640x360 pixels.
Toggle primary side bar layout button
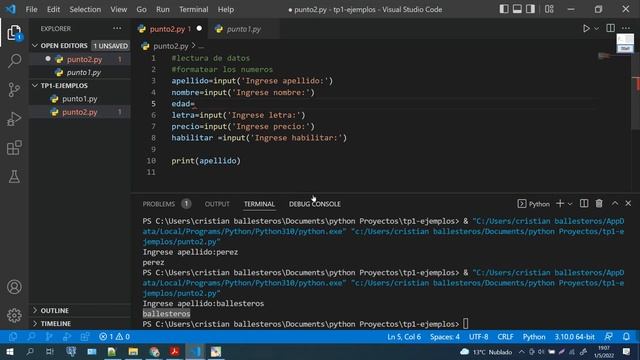(504, 9)
